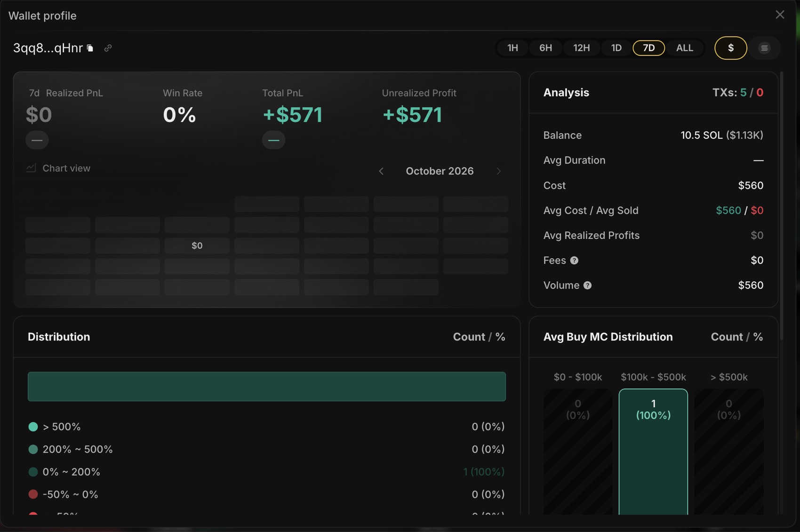This screenshot has height=532, width=800.
Task: Open the wallet link icon
Action: [108, 48]
